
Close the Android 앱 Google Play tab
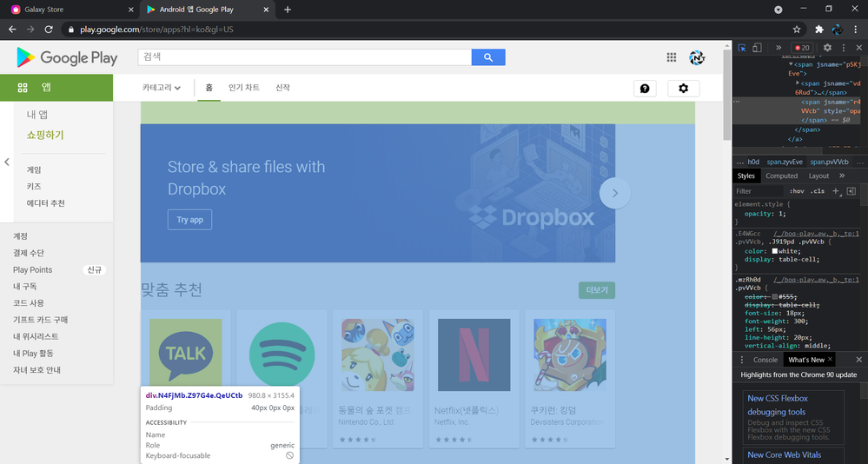point(266,10)
